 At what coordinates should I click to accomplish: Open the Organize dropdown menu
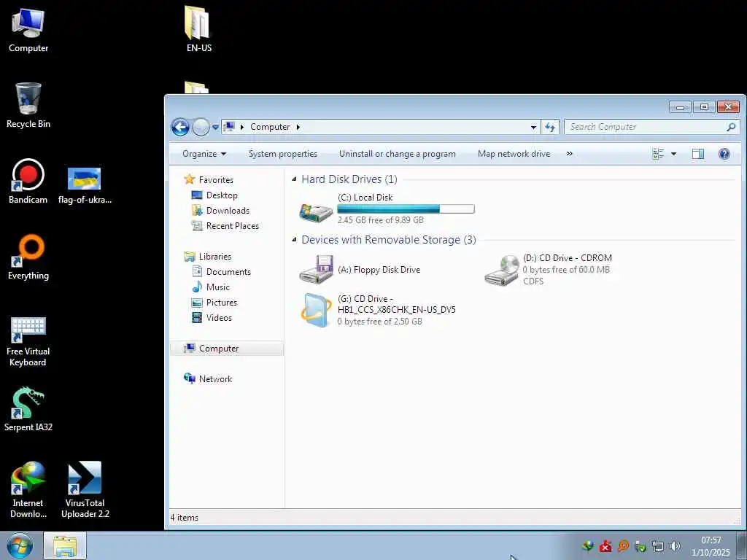tap(204, 154)
